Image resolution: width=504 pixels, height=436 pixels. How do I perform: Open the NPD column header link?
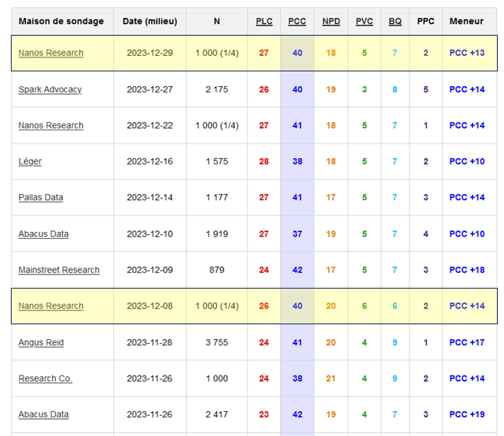coord(331,21)
